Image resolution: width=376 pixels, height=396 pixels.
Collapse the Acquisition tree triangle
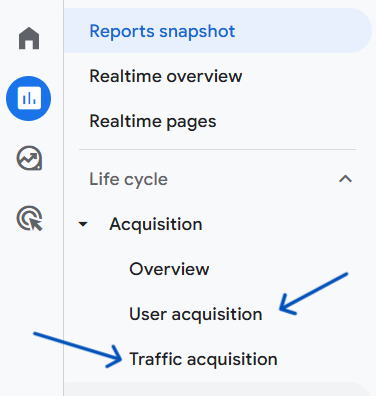[x=83, y=224]
